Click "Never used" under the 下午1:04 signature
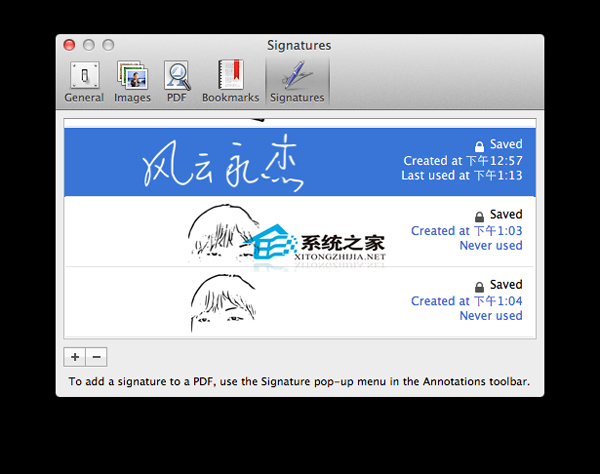The image size is (600, 474). pos(490,316)
